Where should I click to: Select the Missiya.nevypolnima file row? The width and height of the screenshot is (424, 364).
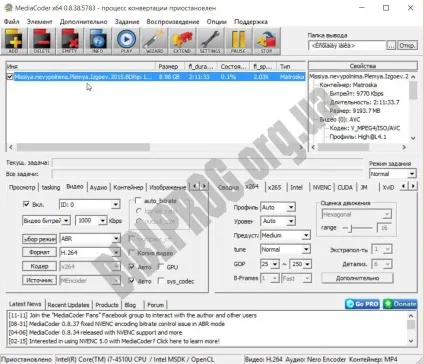[156, 77]
